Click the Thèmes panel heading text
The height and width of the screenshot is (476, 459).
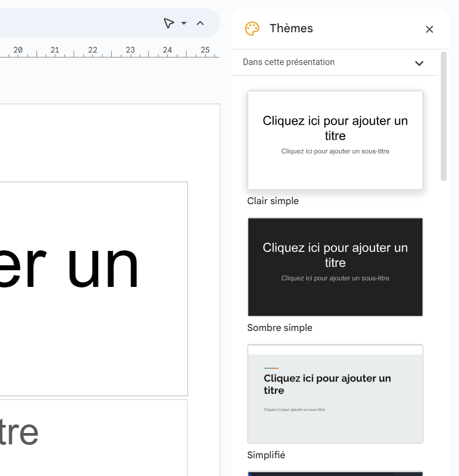291,28
